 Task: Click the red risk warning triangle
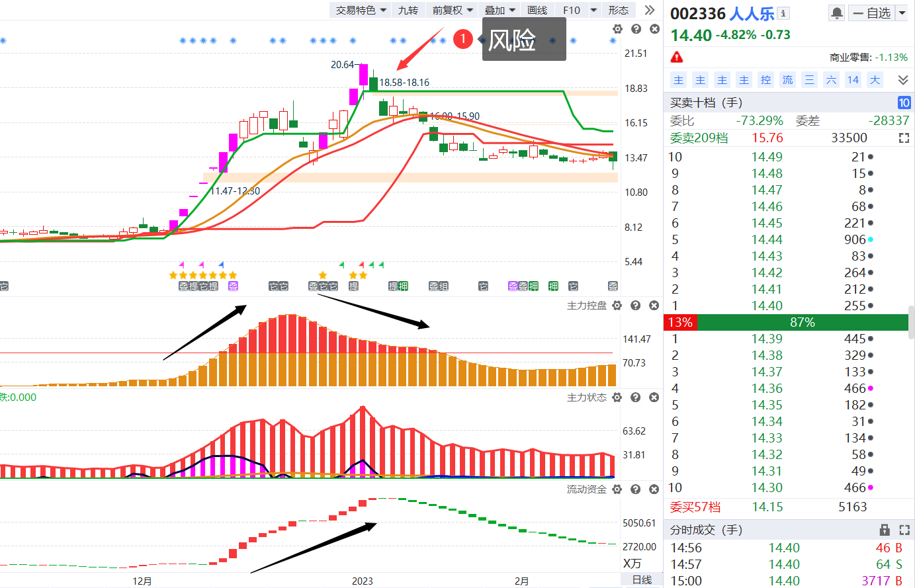click(x=677, y=57)
